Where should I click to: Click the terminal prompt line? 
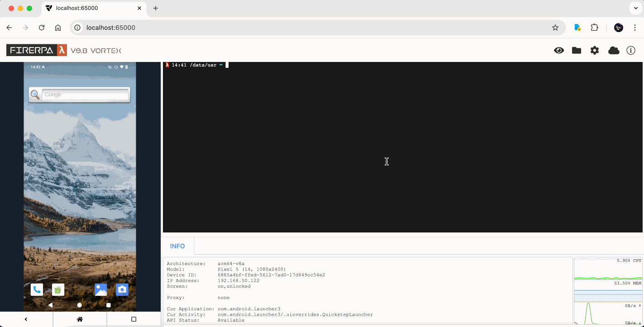click(197, 65)
